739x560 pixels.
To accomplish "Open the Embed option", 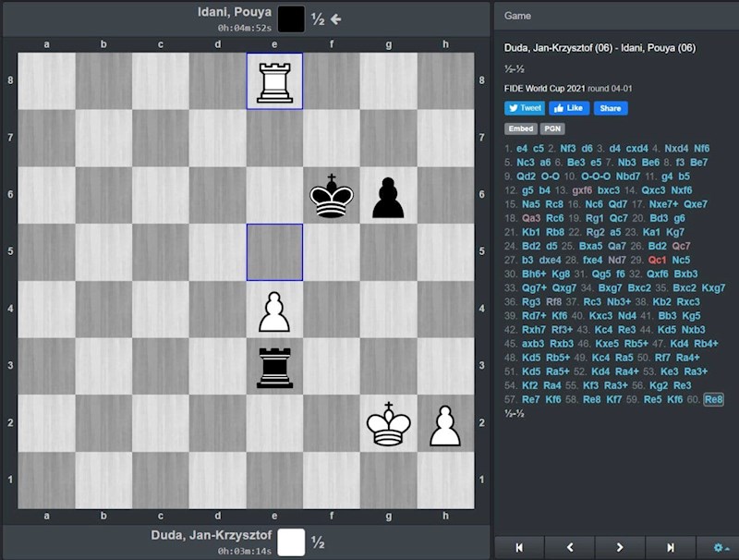I will 521,128.
